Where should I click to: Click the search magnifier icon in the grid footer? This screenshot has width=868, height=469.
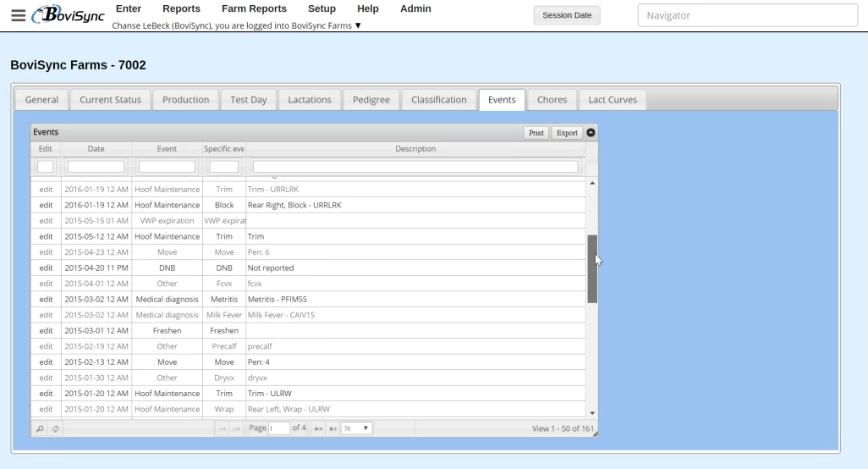click(40, 428)
